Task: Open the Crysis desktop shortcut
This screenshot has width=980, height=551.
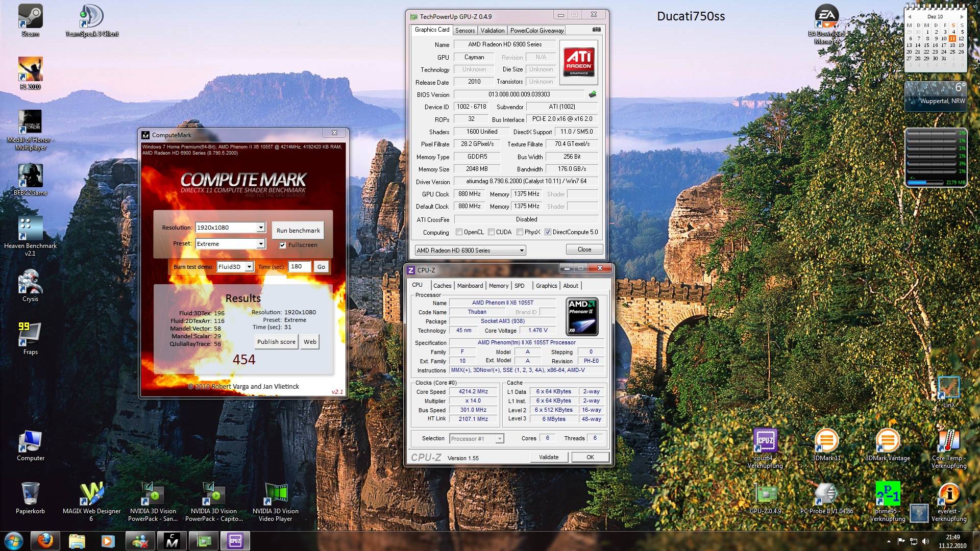Action: click(30, 282)
